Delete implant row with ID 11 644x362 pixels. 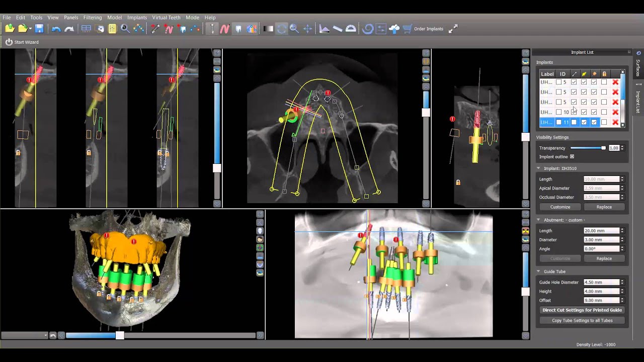(615, 122)
